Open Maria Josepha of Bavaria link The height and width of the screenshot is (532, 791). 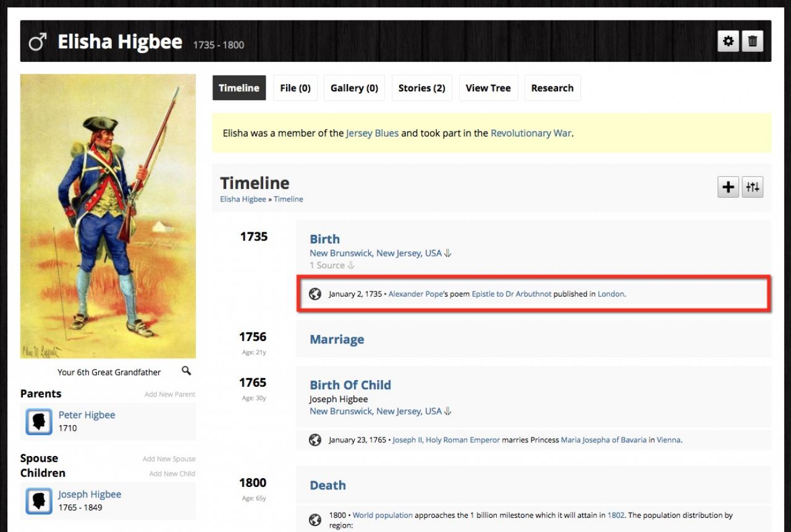pyautogui.click(x=604, y=440)
